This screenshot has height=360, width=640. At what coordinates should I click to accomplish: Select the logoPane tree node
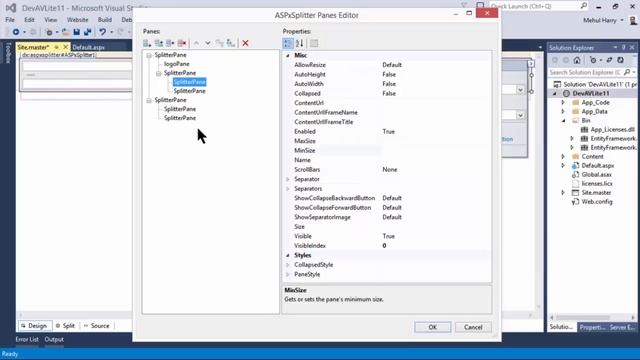coord(177,64)
